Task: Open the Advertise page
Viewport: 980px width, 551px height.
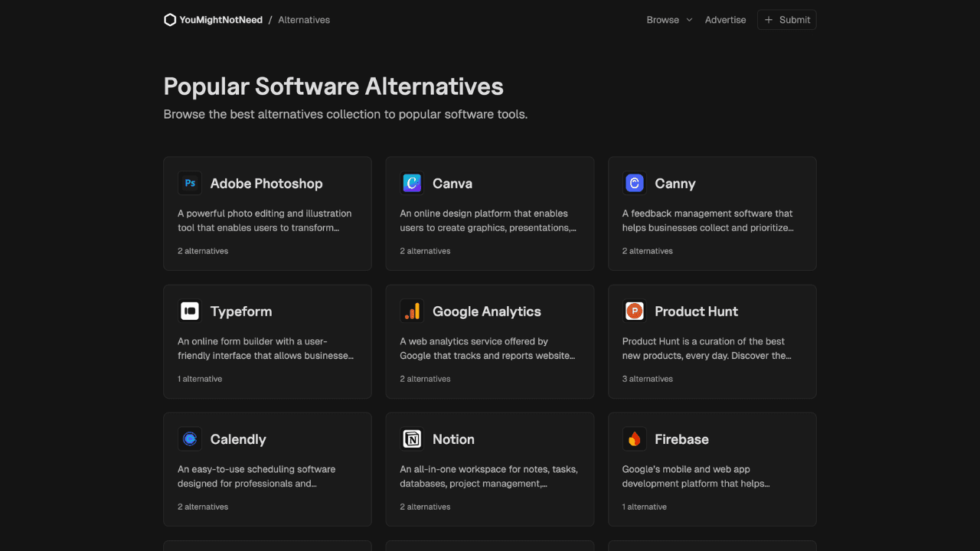Action: coord(725,20)
